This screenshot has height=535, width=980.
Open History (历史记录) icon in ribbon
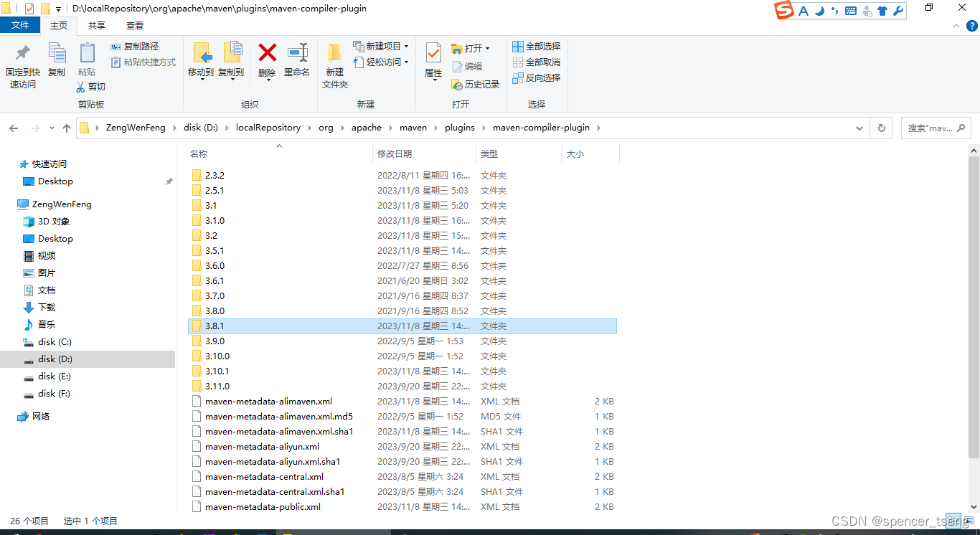tap(475, 84)
